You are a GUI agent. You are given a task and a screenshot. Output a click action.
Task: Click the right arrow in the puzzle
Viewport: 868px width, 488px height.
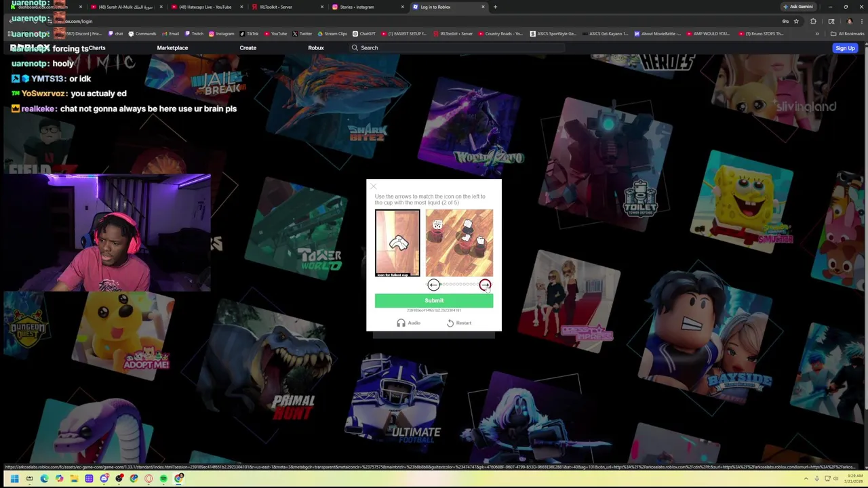[x=485, y=285]
